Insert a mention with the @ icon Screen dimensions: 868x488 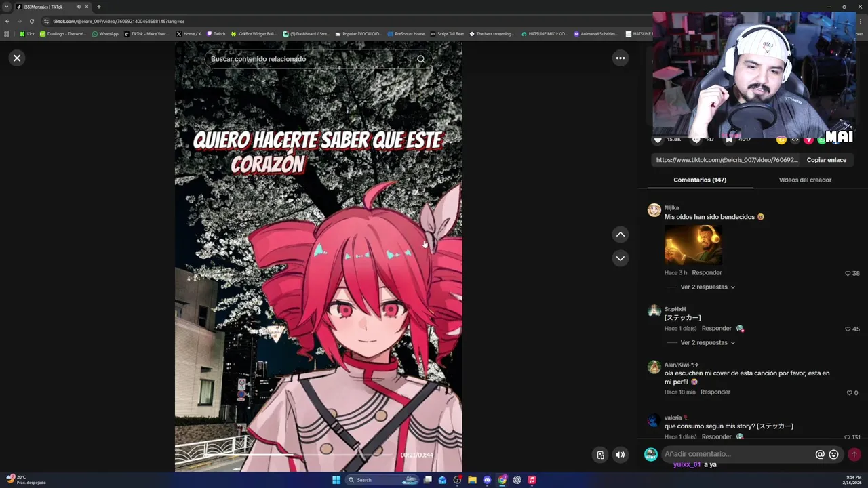coord(820,455)
